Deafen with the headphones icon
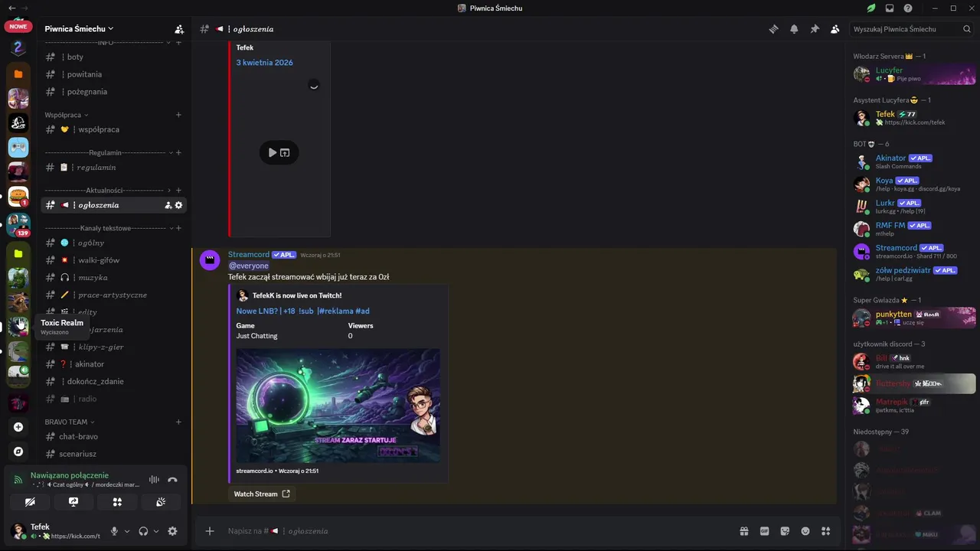Screen dimensions: 980x551 pos(143,531)
